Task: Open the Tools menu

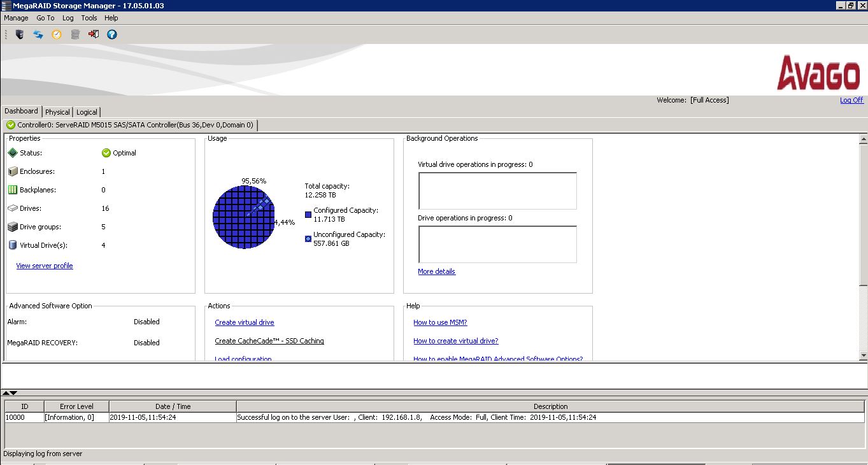Action: point(89,18)
